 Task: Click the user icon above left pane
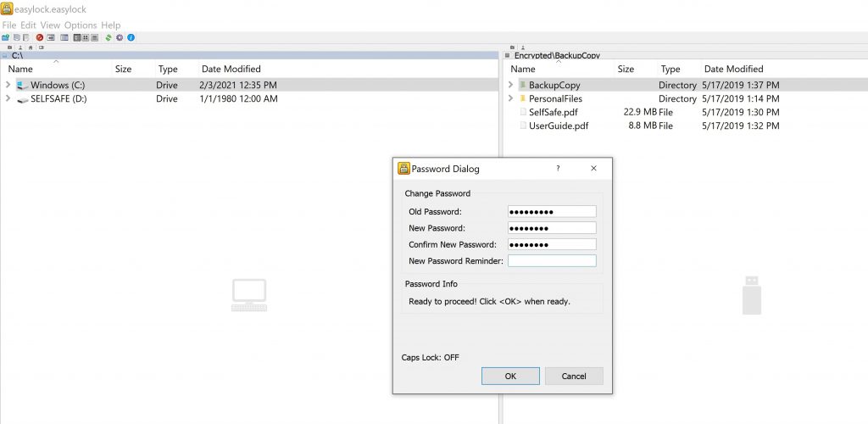20,47
